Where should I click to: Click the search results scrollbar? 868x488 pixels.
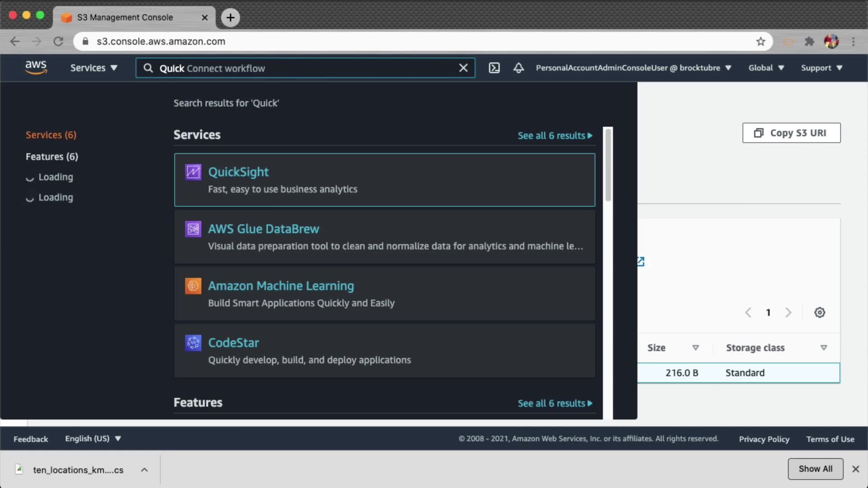point(608,165)
